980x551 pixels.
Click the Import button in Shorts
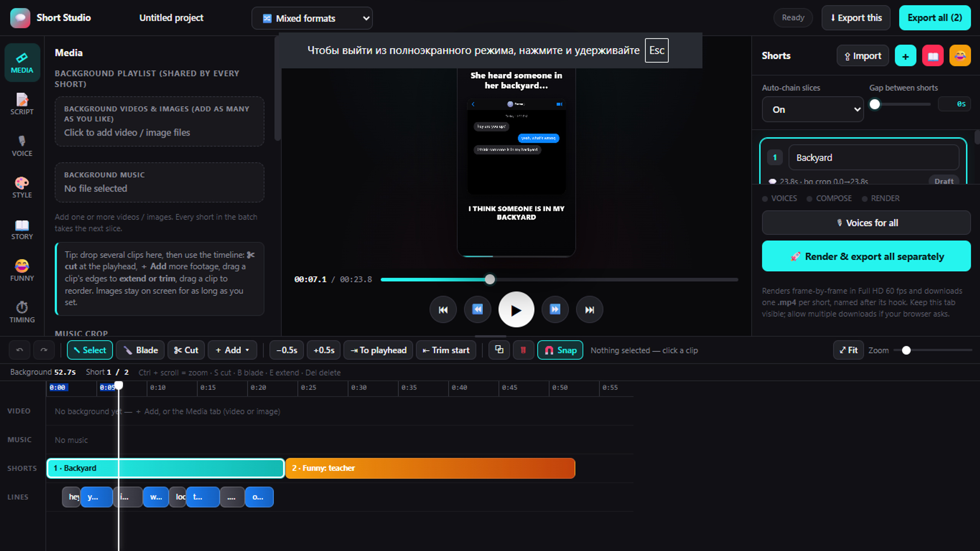click(x=863, y=56)
